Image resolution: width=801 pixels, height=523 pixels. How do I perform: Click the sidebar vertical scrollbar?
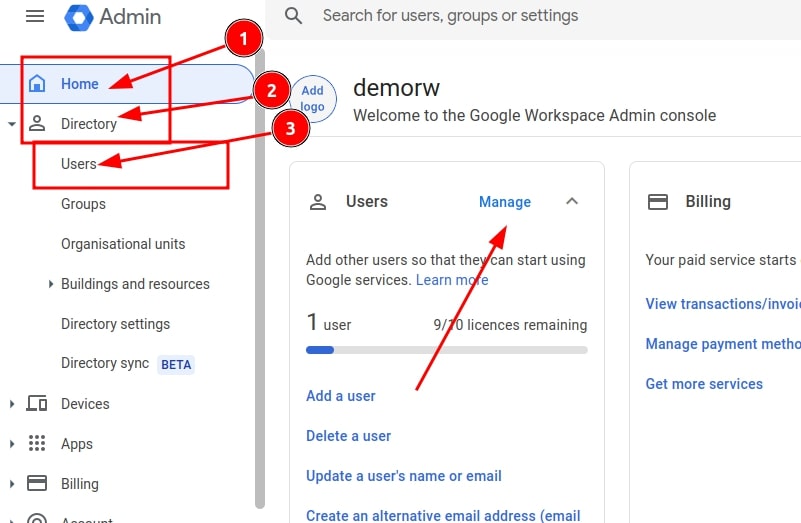tap(260, 278)
